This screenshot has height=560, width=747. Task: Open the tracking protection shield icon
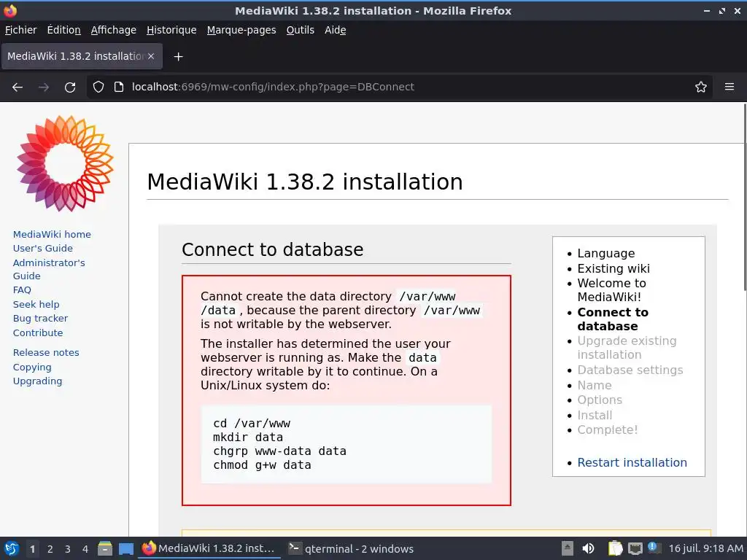(x=98, y=87)
